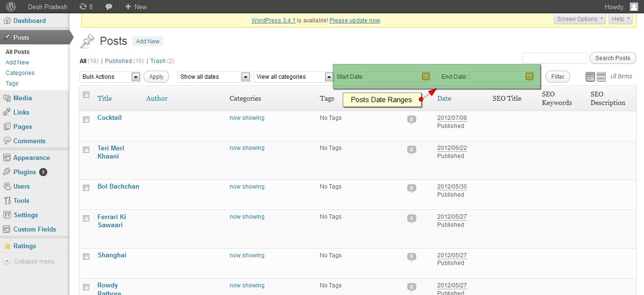Click comment count bubble for Ferrari Ki Sawaari
The width and height of the screenshot is (644, 295).
tap(412, 219)
